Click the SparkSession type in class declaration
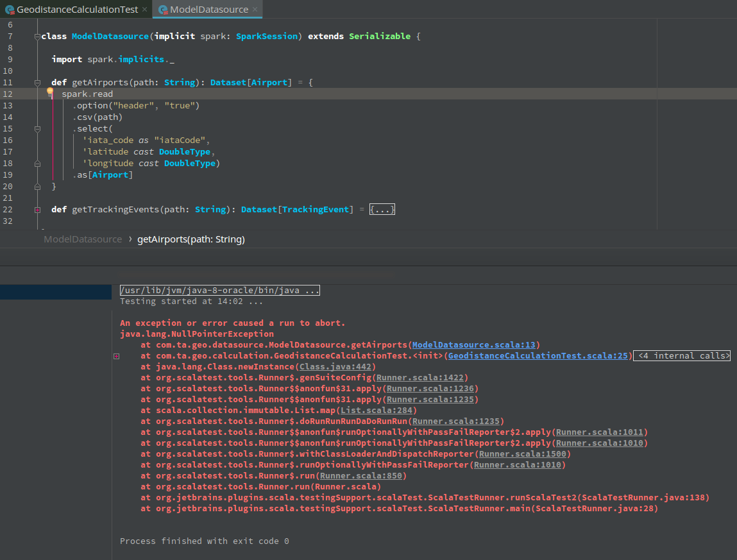Viewport: 737px width, 560px height. [266, 36]
